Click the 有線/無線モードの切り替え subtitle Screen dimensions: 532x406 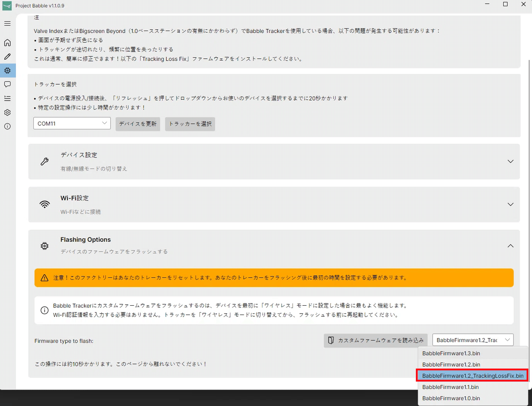coord(94,169)
